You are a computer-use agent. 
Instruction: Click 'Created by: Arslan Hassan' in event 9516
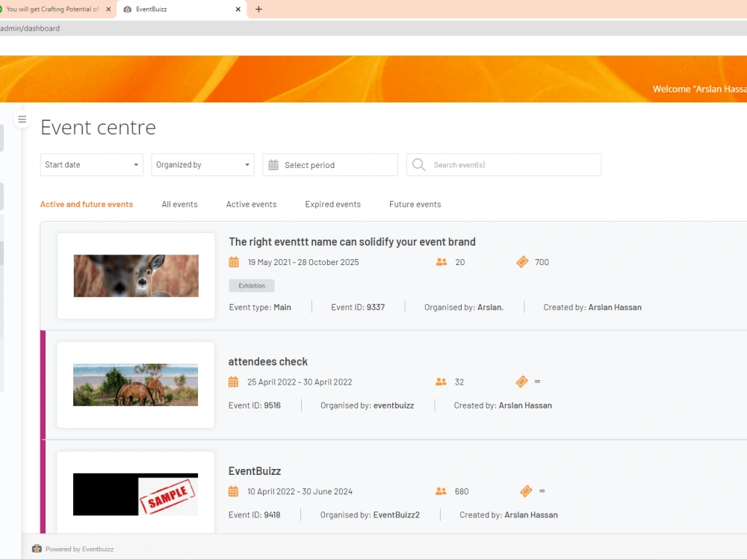[x=503, y=405]
